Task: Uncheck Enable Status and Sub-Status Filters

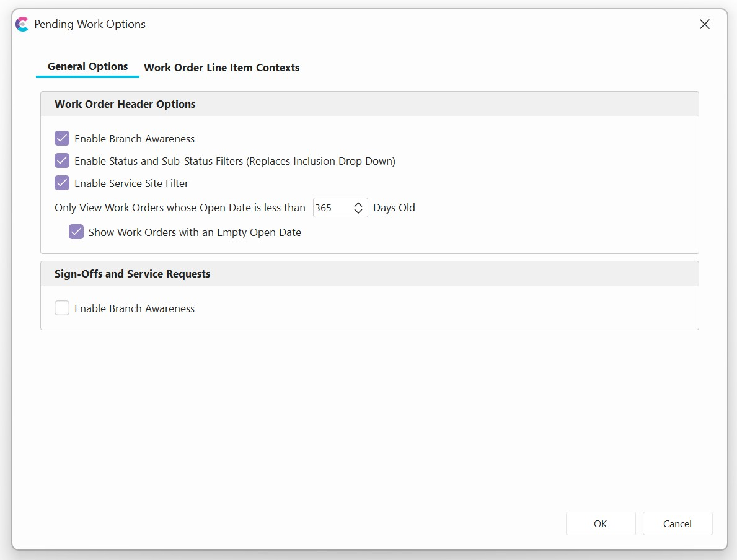Action: pyautogui.click(x=62, y=161)
